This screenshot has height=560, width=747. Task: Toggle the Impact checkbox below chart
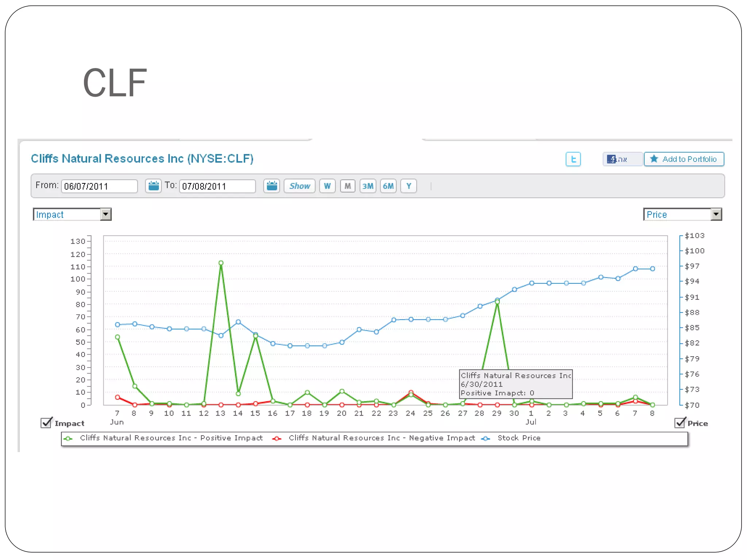(x=46, y=423)
